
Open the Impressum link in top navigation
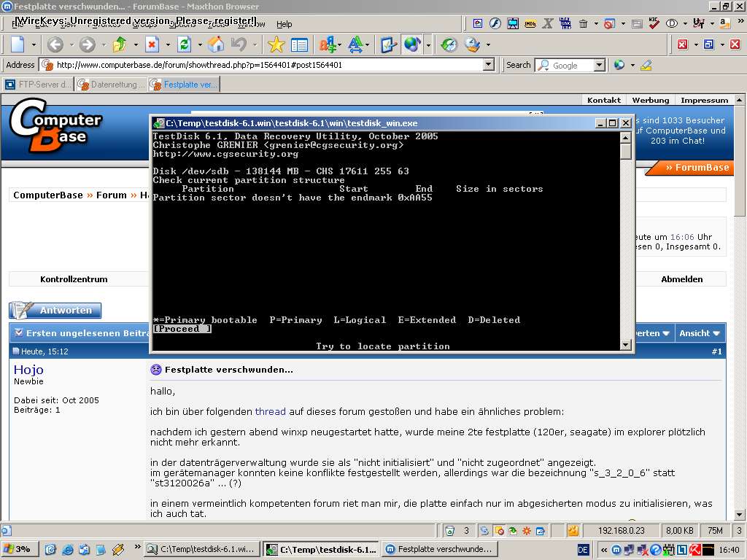[704, 100]
